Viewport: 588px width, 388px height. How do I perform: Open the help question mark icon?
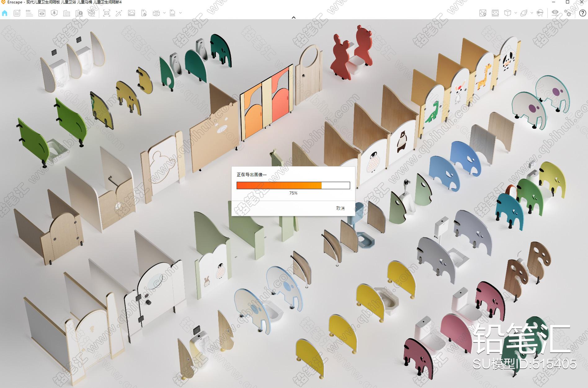[x=582, y=13]
